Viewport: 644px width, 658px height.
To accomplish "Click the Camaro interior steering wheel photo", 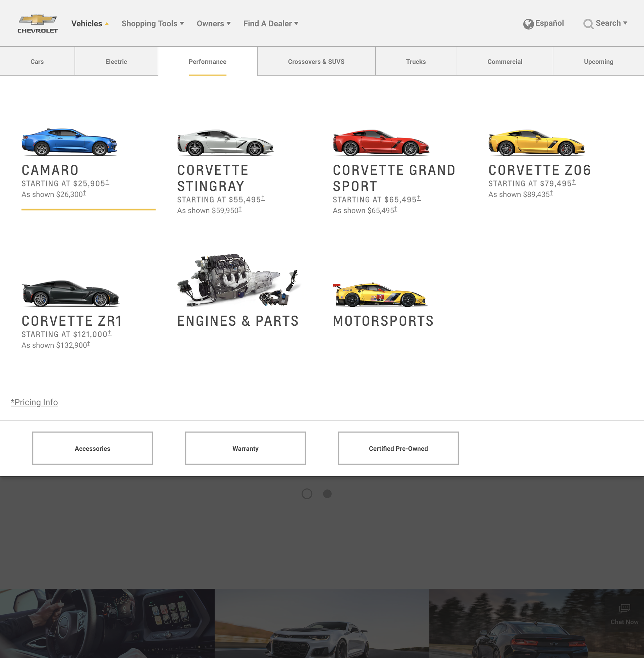I will point(107,623).
